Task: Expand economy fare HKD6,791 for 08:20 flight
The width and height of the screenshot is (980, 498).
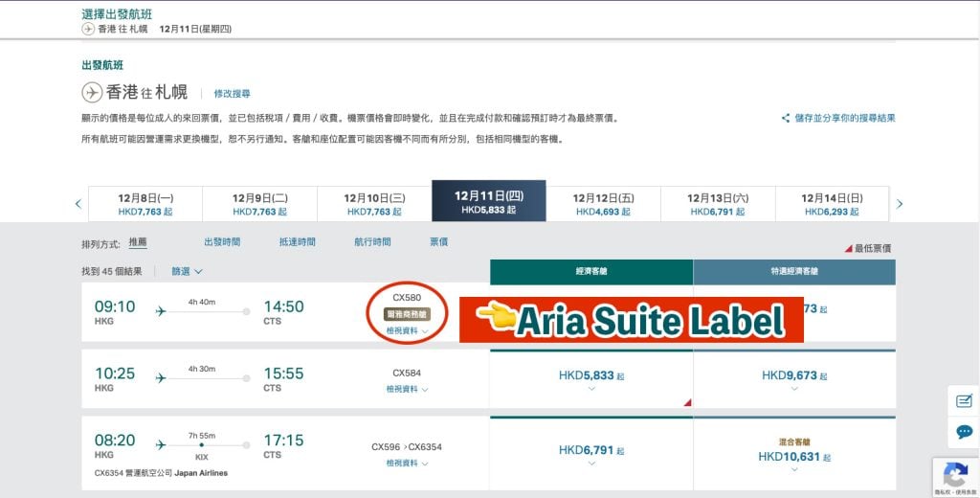Action: [x=591, y=452]
